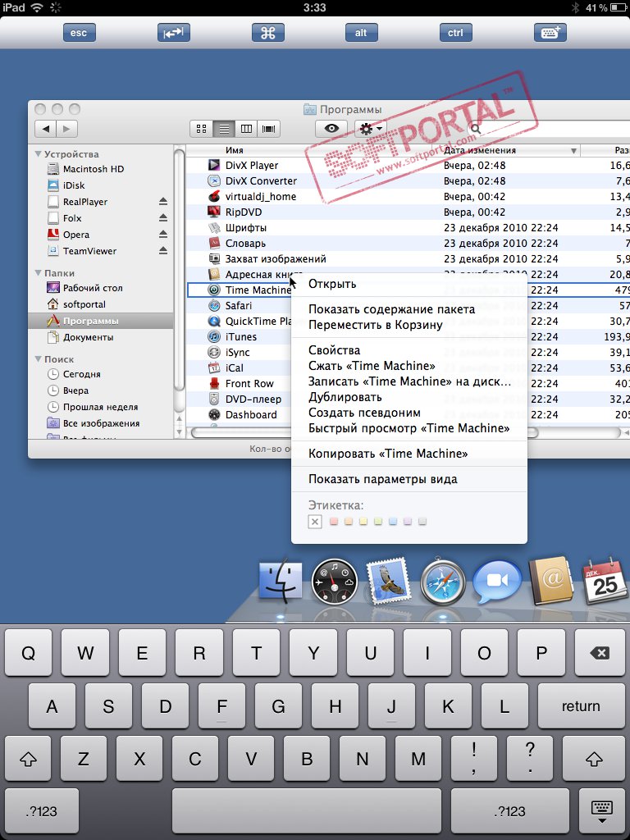Click the Macintosh HD drive icon in sidebar
This screenshot has width=630, height=840.
point(53,169)
